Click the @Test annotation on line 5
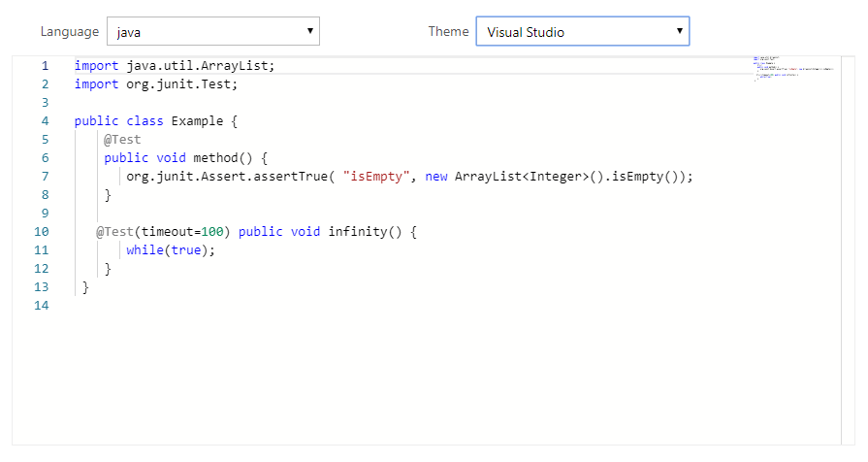Image resolution: width=868 pixels, height=462 pixels. (122, 140)
